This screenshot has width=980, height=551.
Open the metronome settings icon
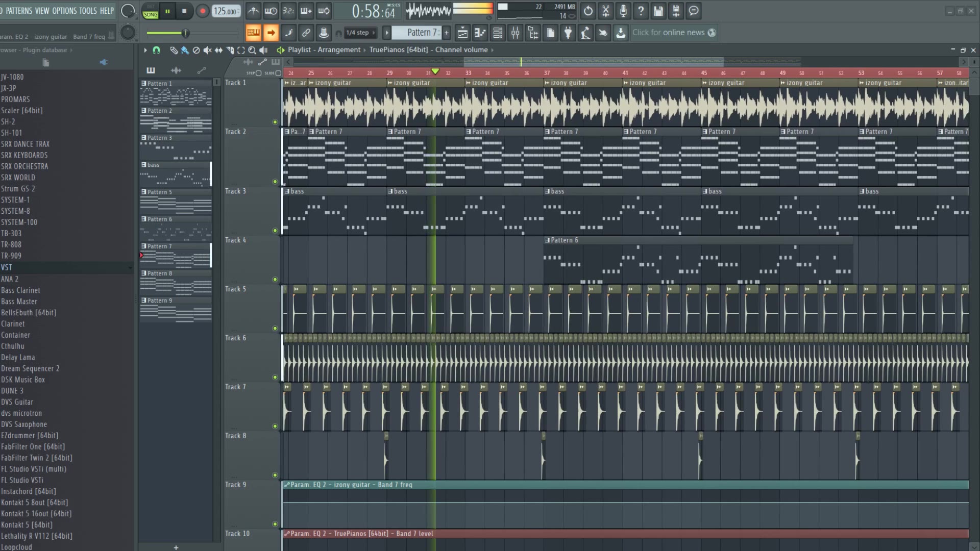tap(253, 11)
